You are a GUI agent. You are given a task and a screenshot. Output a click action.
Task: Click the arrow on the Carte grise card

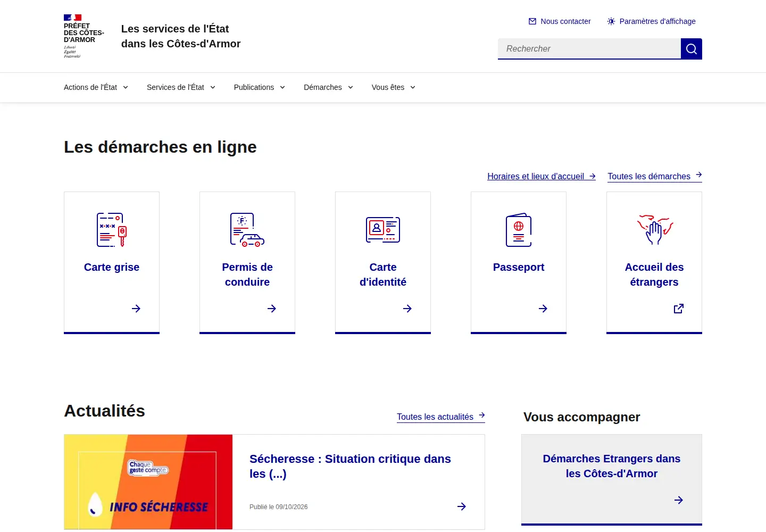point(136,309)
